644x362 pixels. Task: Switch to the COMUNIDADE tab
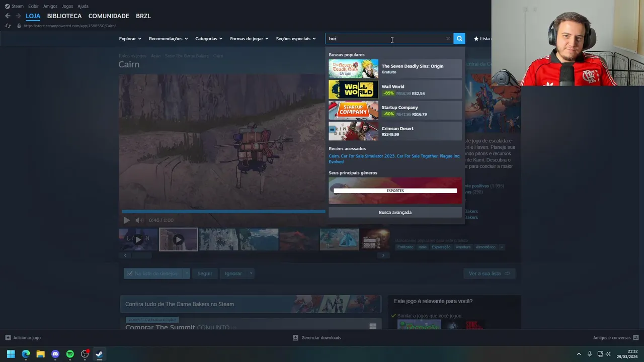coord(109,16)
